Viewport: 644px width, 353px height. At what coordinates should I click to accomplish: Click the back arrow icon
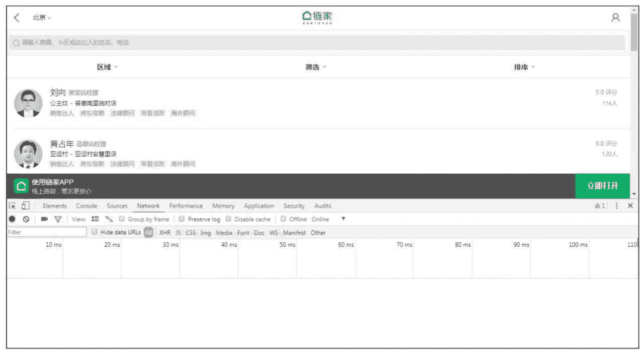click(17, 18)
